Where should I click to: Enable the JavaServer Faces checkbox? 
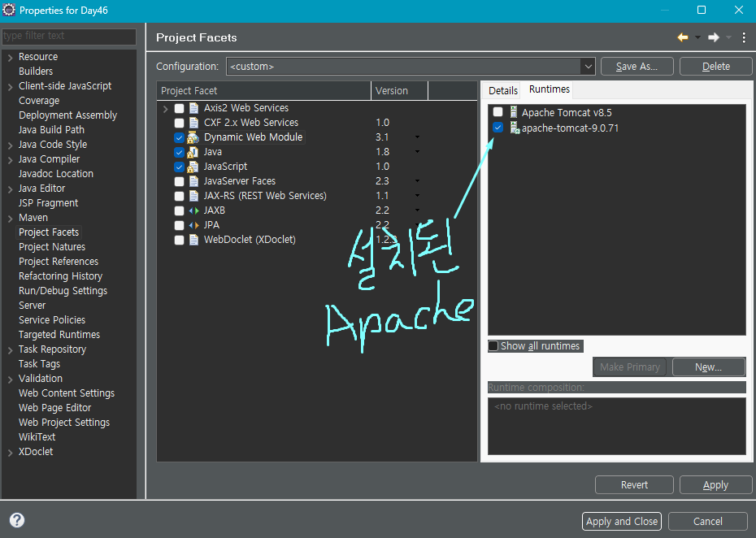pyautogui.click(x=180, y=181)
